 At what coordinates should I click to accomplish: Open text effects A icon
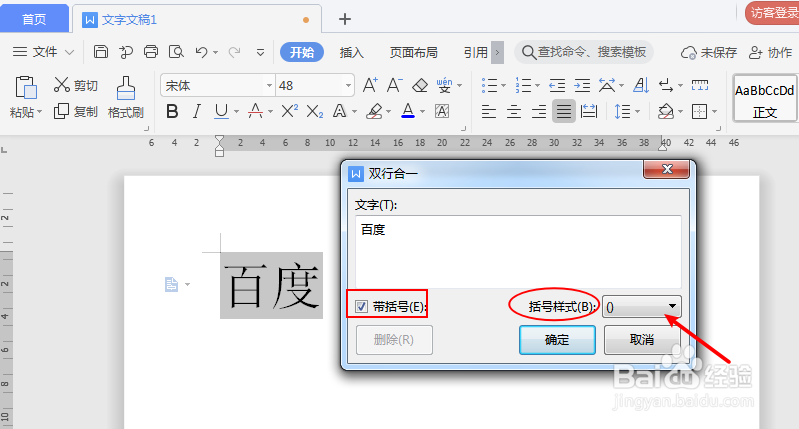click(x=339, y=111)
